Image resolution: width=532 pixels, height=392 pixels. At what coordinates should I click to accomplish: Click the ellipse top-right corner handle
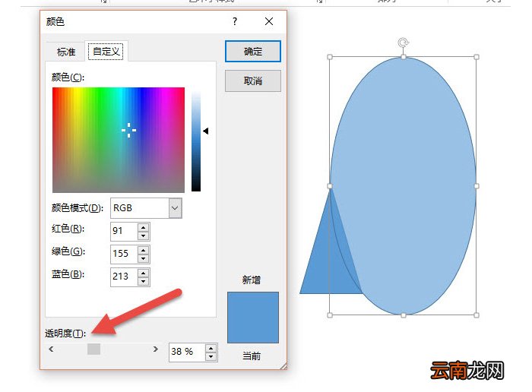point(477,57)
